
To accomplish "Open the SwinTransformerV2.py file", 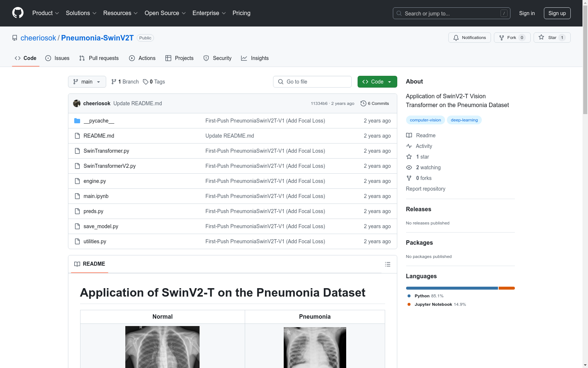I will click(110, 166).
